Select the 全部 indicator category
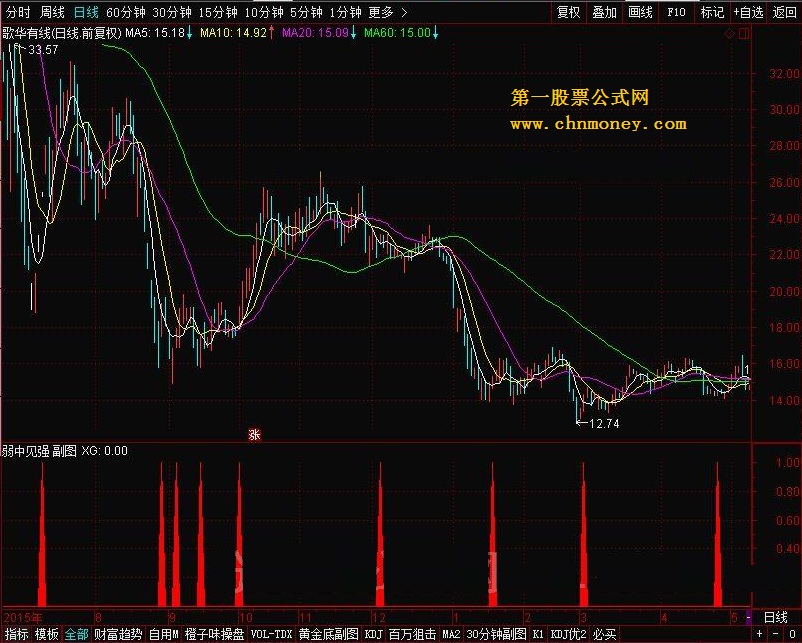Image resolution: width=802 pixels, height=643 pixels. coord(76,635)
